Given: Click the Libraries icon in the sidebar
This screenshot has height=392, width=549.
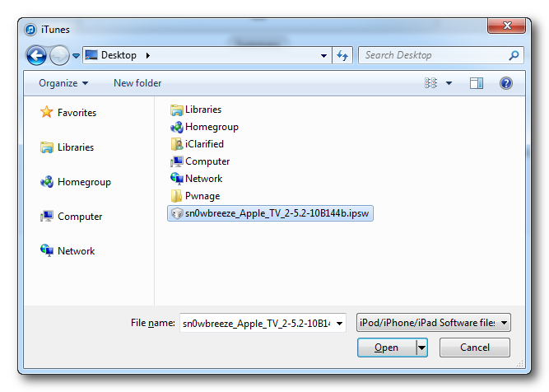Looking at the screenshot, I should (47, 147).
